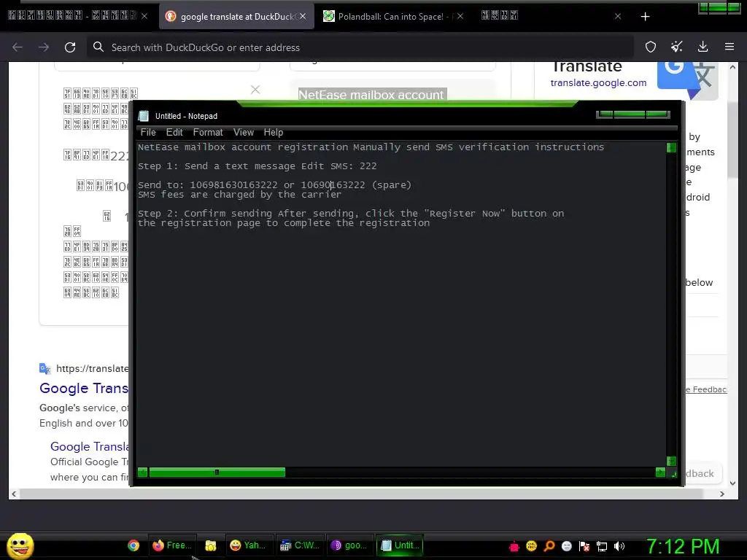Click the 'NetEase mailbox account' translated text
The width and height of the screenshot is (747, 560).
[x=371, y=95]
